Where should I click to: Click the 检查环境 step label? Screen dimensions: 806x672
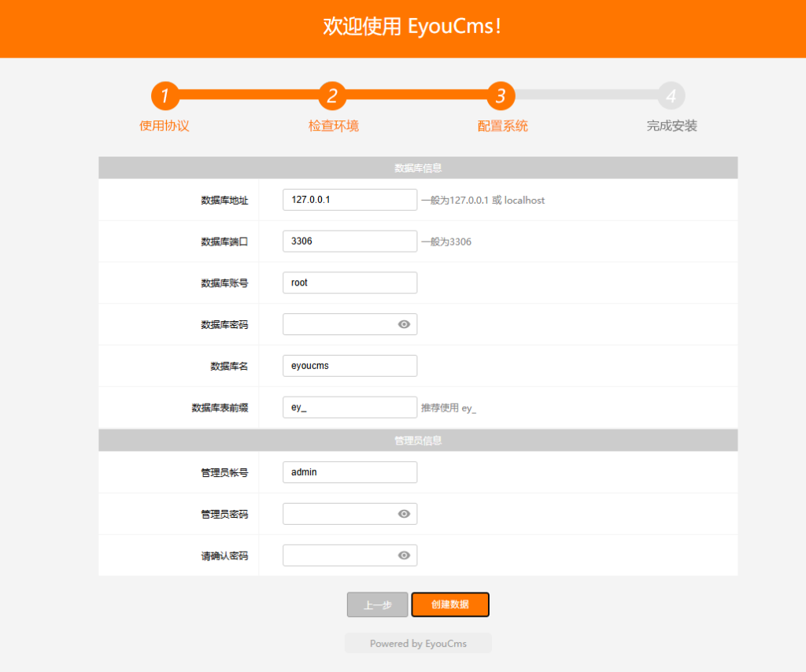334,126
